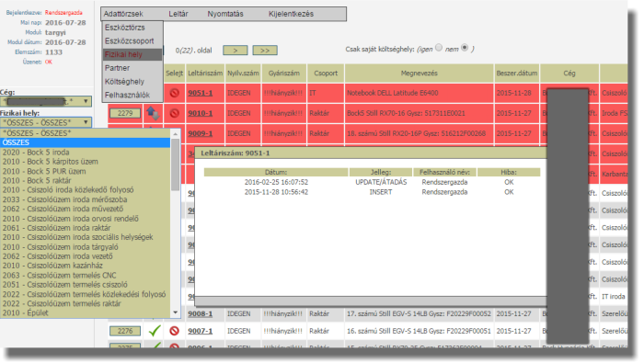Open inventory link 9051-1
Viewport: 644px width, 363px height.
tap(200, 93)
